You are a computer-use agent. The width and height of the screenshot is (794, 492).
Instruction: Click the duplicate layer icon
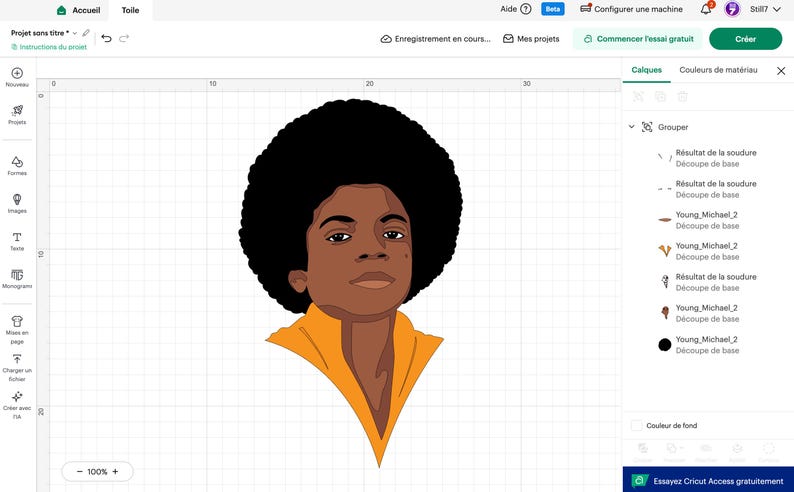[x=660, y=96]
